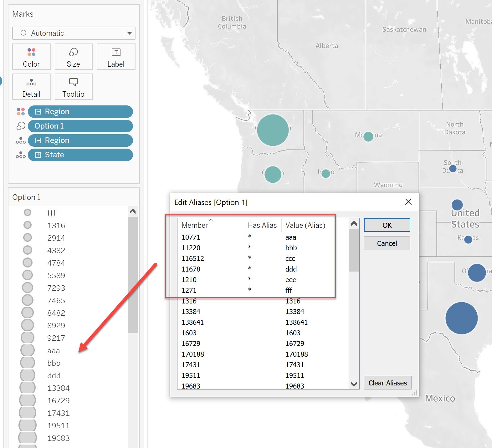Image resolution: width=492 pixels, height=448 pixels.
Task: Select the large Texas map bubble
Action: (462, 318)
